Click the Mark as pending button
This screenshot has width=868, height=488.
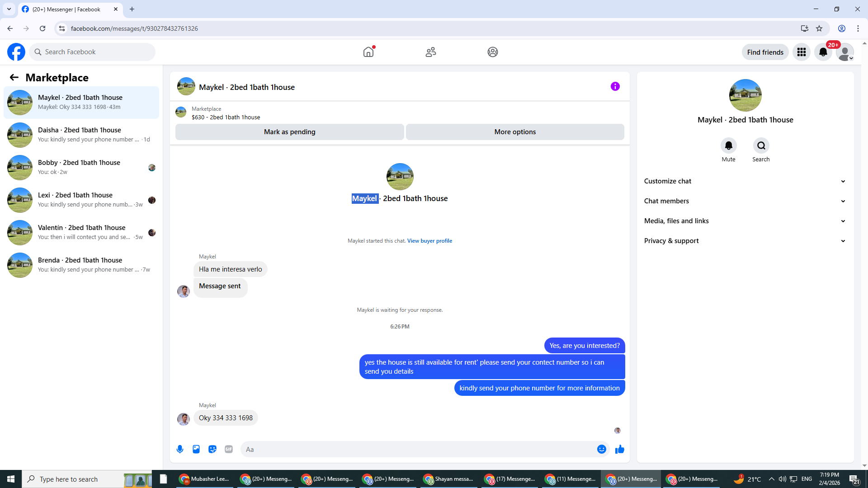289,132
